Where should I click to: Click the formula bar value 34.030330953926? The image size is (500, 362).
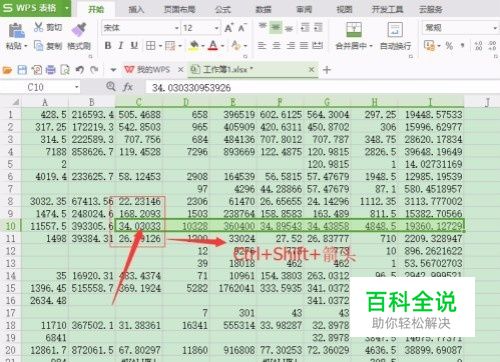191,88
